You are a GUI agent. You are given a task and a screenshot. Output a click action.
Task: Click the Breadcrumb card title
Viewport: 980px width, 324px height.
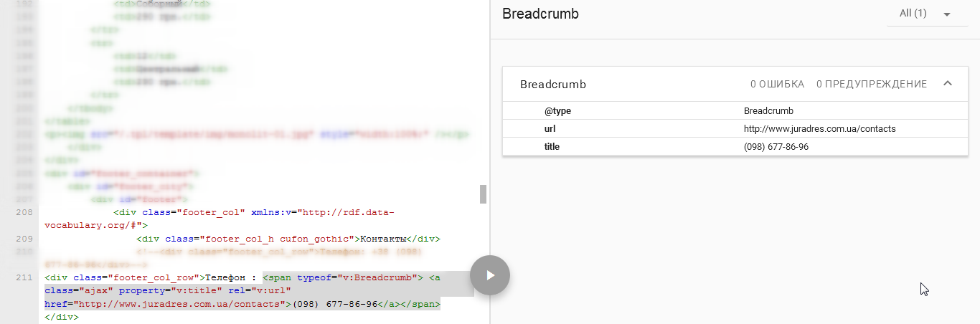click(x=552, y=85)
